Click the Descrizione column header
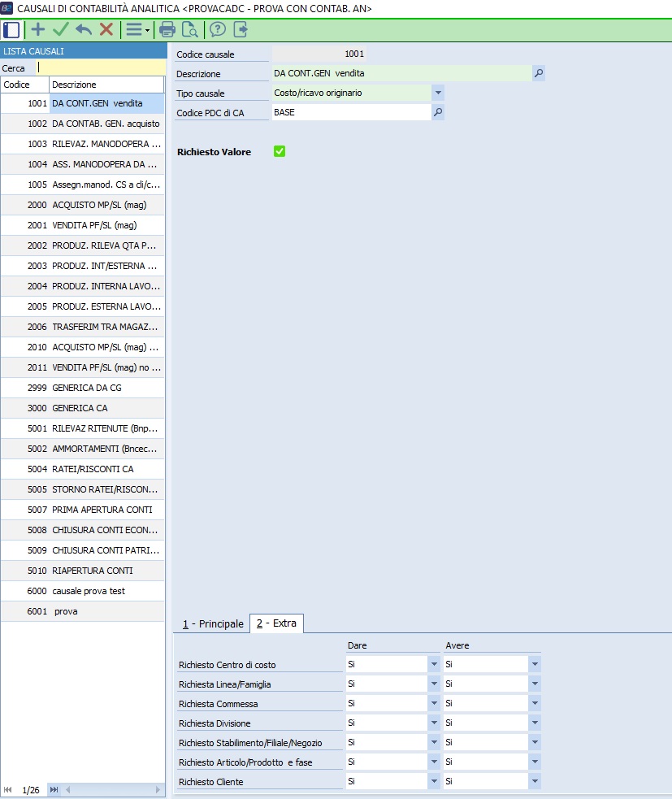The image size is (672, 799). 106,85
